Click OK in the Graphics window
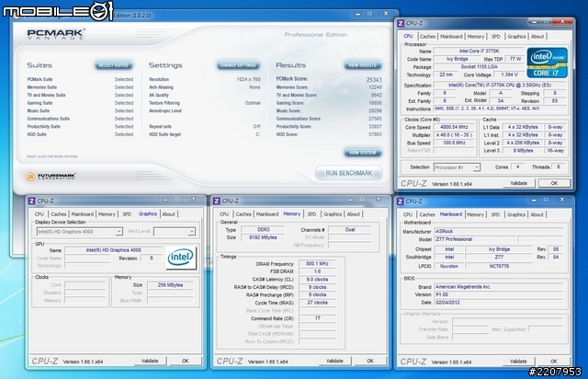588x379 pixels. point(186,361)
